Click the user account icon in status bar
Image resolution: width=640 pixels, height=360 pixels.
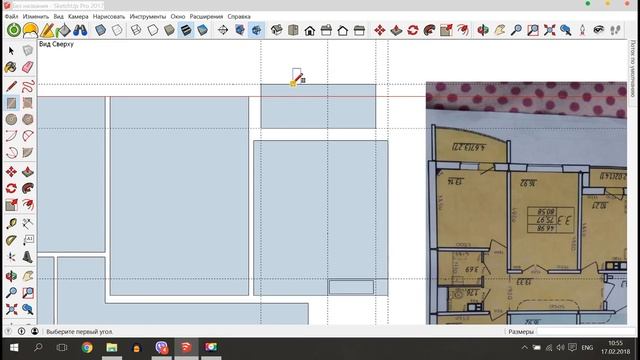[x=35, y=331]
